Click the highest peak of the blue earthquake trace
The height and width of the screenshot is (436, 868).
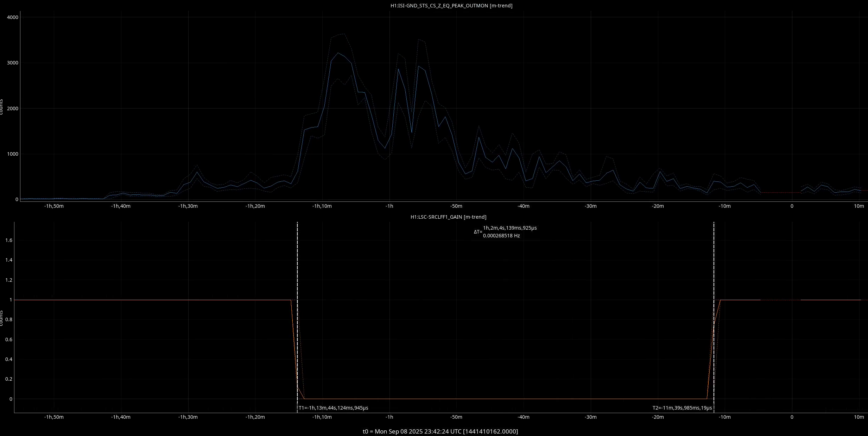pyautogui.click(x=338, y=53)
